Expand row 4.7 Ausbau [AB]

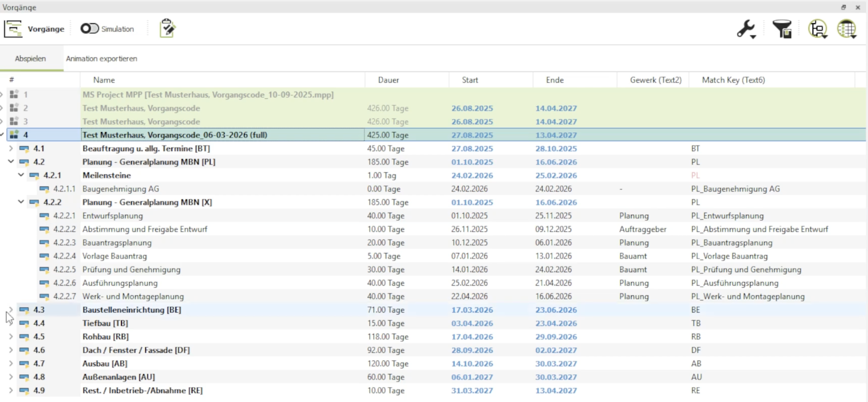click(x=11, y=363)
